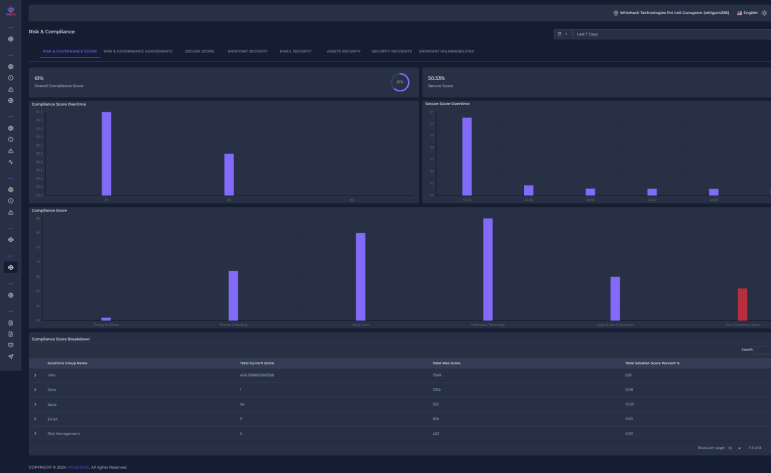Click the Data solutions group cell

pyautogui.click(x=52, y=389)
